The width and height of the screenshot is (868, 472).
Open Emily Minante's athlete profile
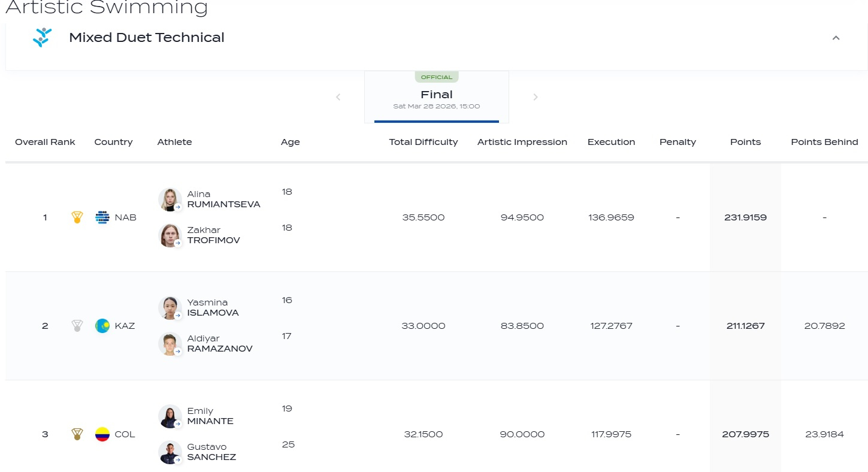tap(210, 416)
